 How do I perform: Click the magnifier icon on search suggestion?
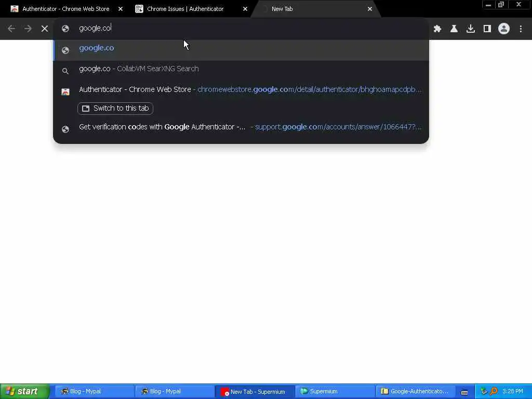click(x=65, y=71)
